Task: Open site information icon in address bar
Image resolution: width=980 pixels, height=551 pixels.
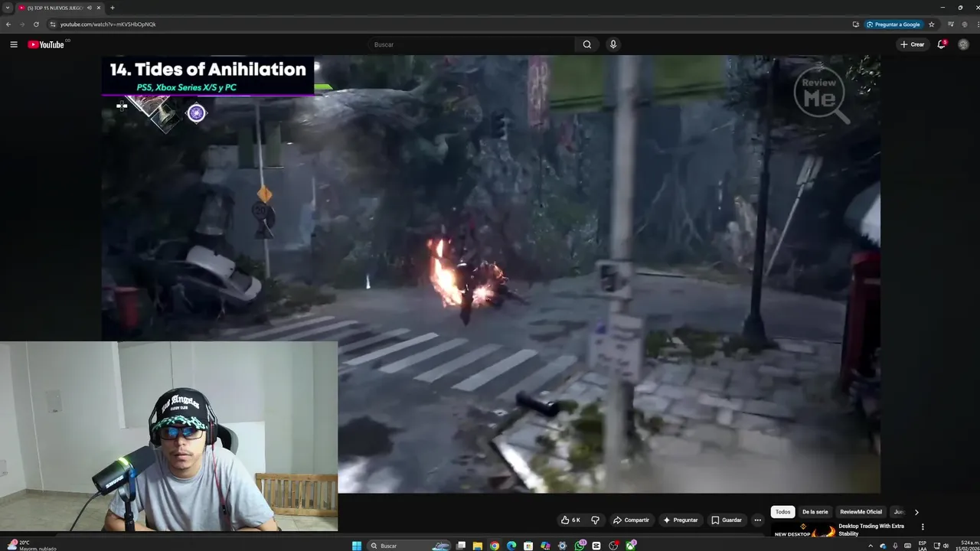Action: coord(53,24)
